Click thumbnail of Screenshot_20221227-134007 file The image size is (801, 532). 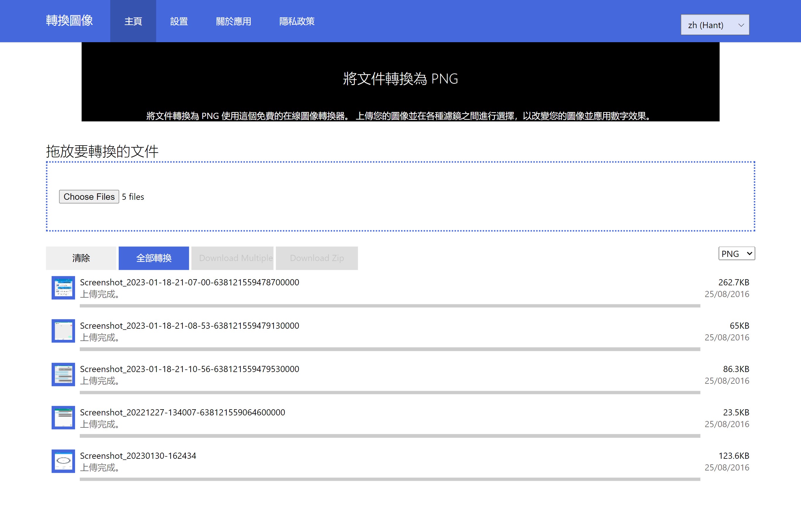pos(63,418)
